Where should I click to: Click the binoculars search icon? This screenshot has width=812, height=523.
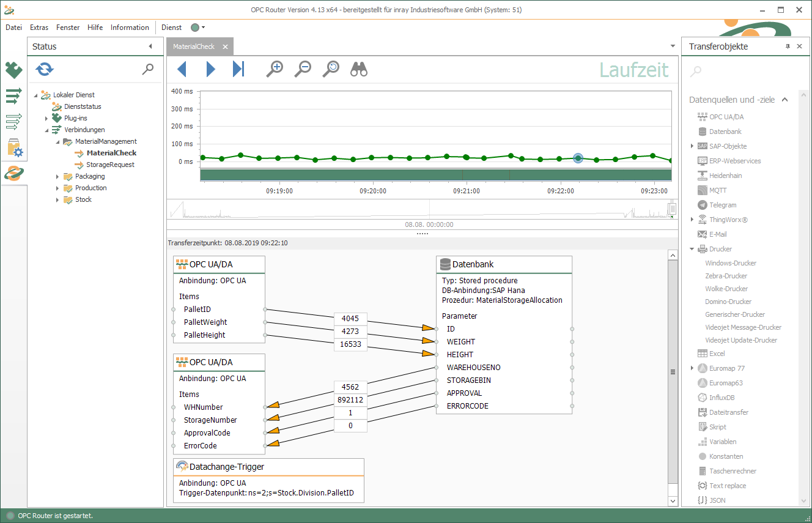pos(359,69)
